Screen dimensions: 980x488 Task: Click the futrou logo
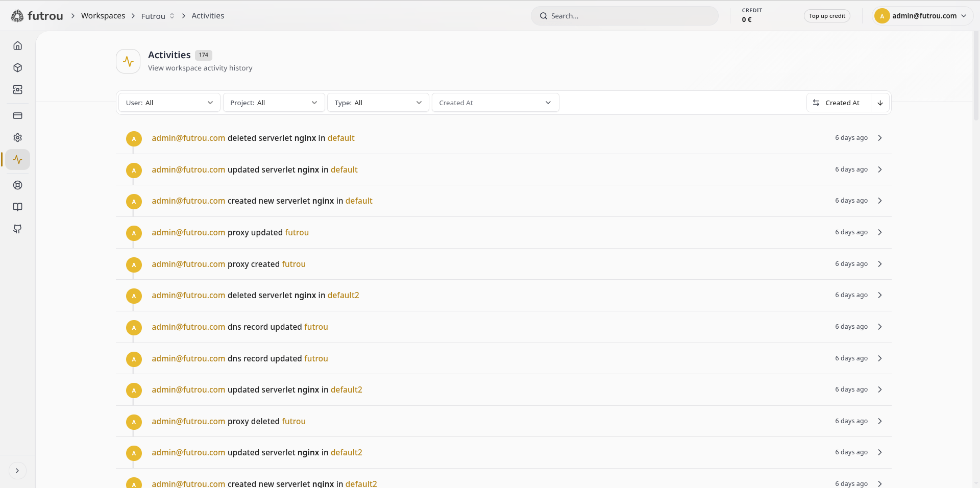point(37,16)
